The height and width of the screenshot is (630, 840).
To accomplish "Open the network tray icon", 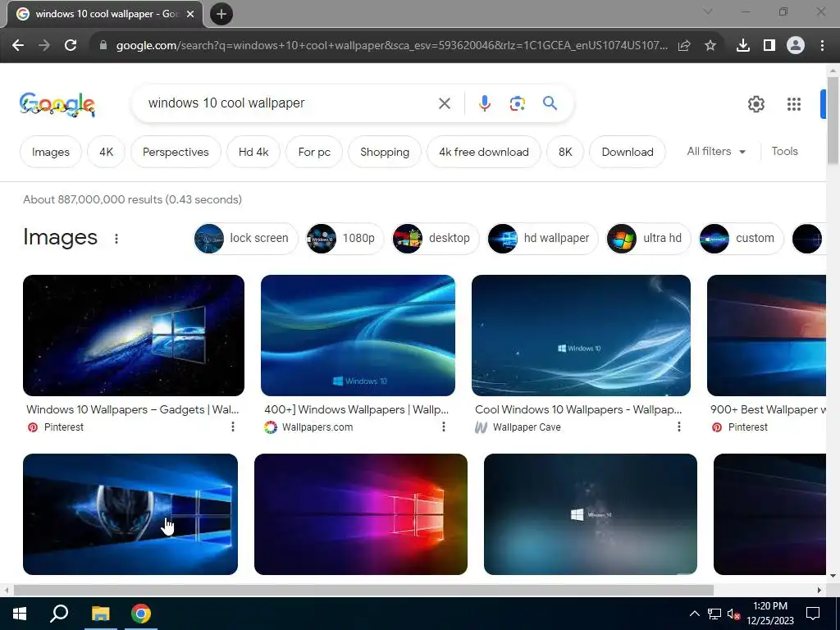I will pos(714,614).
